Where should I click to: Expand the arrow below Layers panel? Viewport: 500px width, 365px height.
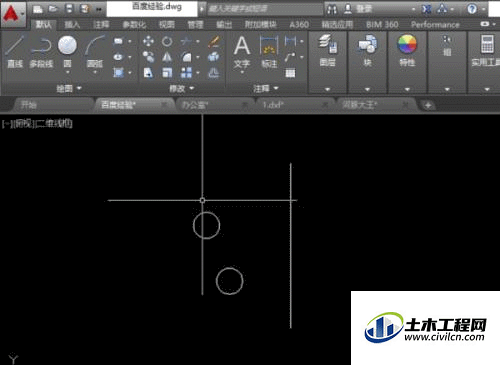pyautogui.click(x=327, y=89)
